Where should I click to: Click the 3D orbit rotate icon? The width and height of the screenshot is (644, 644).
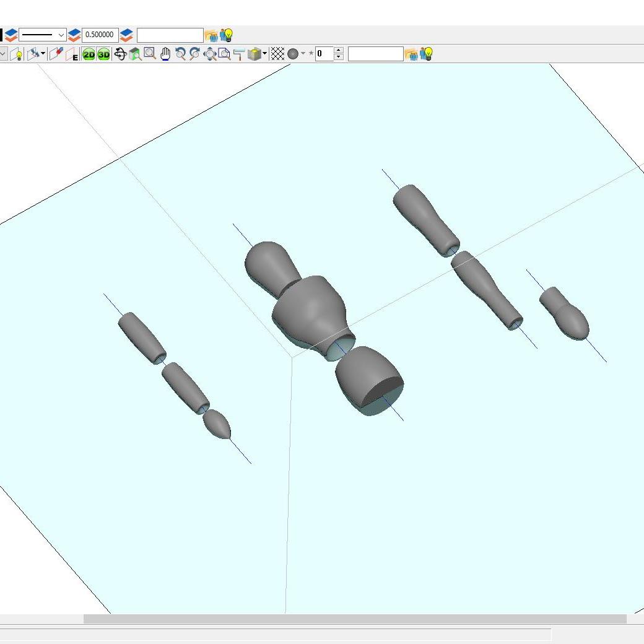click(x=120, y=54)
